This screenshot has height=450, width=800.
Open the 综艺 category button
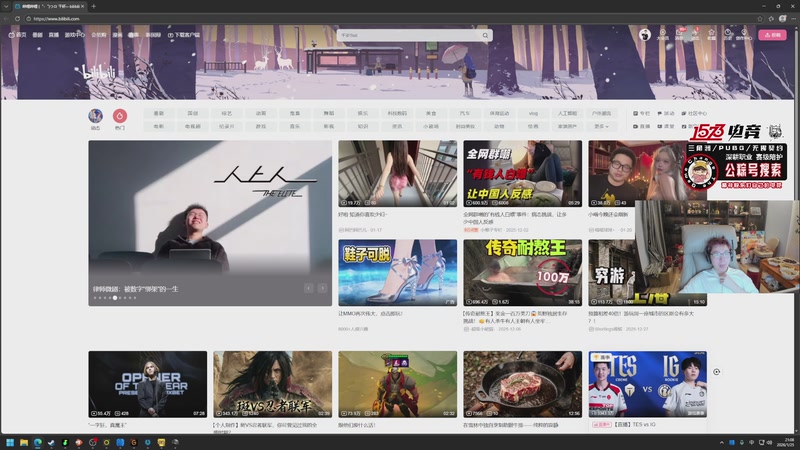click(x=227, y=113)
